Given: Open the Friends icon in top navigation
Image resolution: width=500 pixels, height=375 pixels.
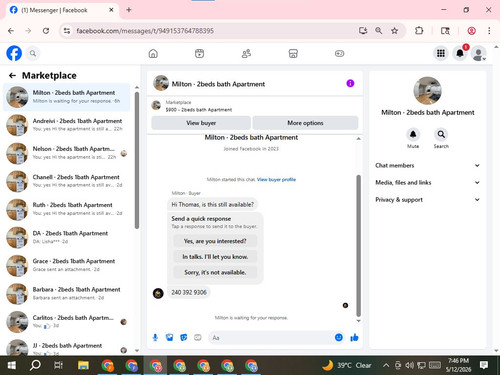Looking at the screenshot, I should point(246,53).
